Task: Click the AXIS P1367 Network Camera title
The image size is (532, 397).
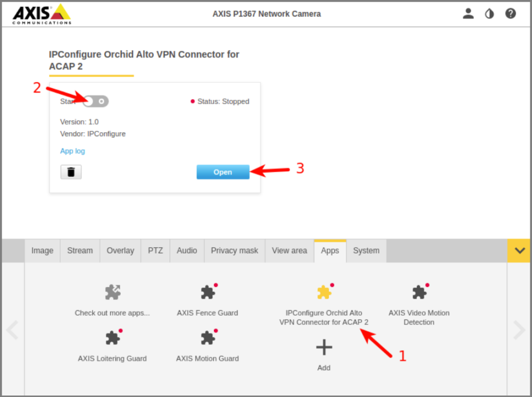Action: pyautogui.click(x=267, y=14)
